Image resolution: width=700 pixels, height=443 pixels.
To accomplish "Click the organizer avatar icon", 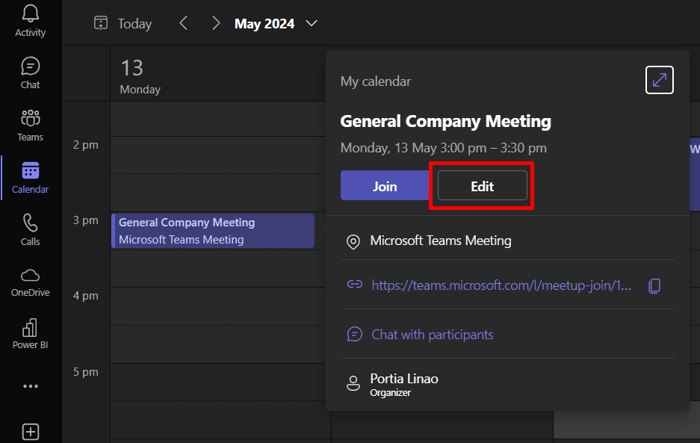I will [353, 383].
